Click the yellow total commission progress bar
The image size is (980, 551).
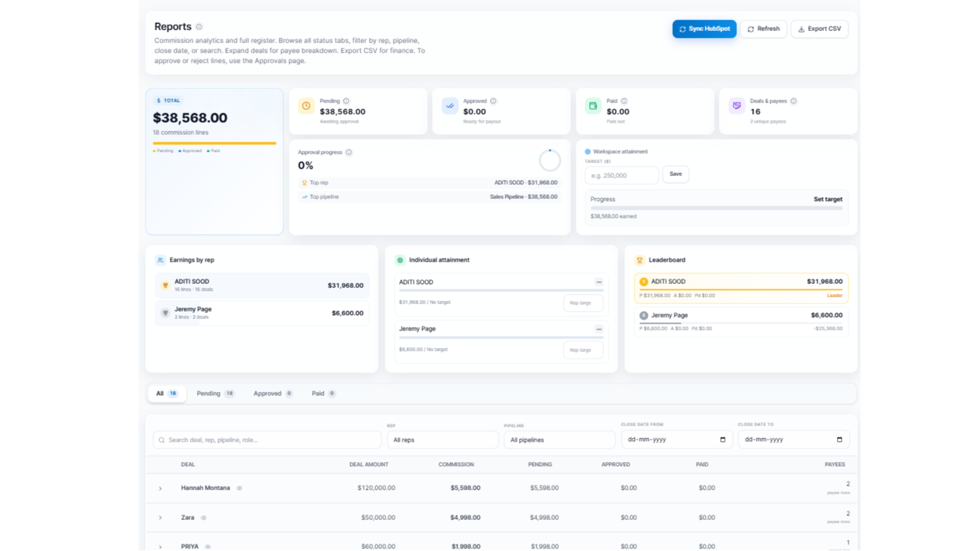coord(215,143)
